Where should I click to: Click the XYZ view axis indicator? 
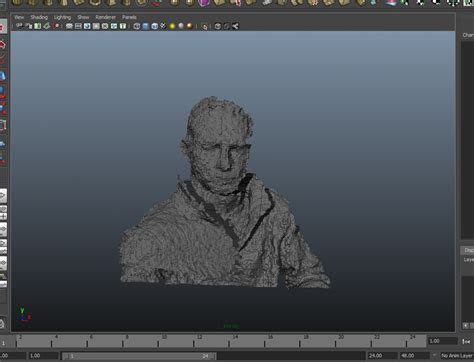coord(25,314)
